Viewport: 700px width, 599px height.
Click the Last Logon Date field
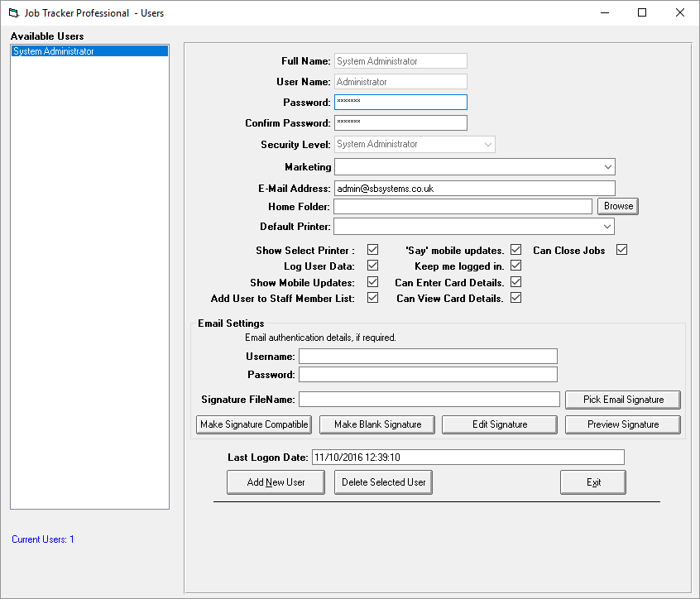coord(468,457)
